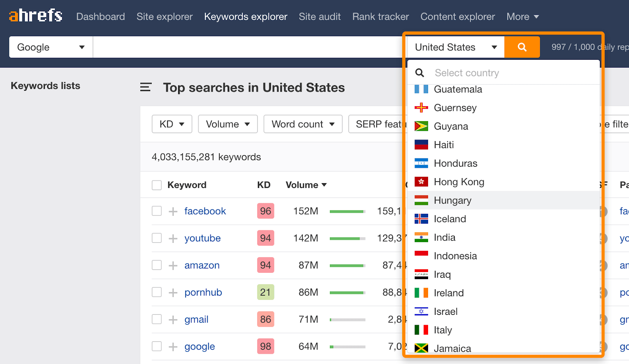
Task: Click the gmail volume trend bar
Action: [348, 320]
